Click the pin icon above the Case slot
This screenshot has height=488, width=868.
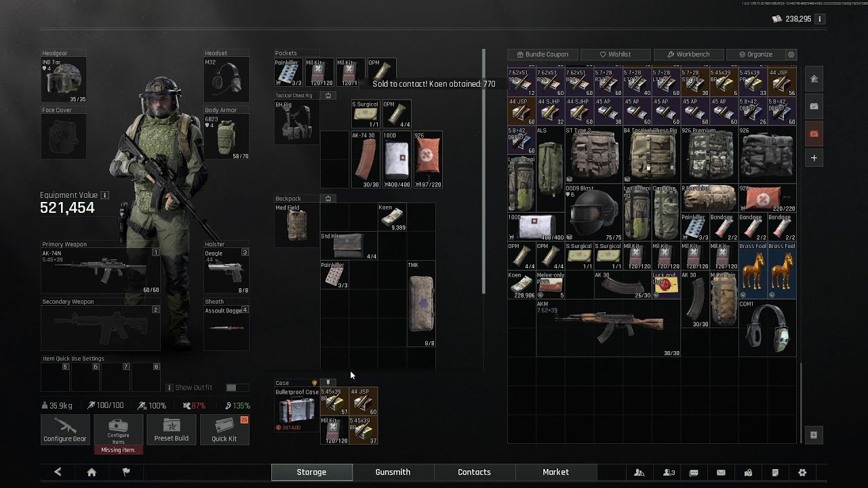pos(328,383)
